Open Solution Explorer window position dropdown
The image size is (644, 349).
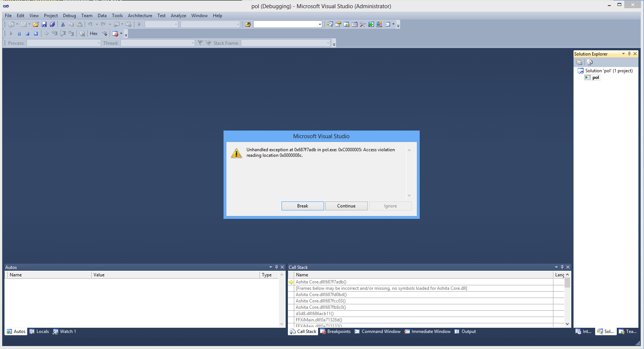coord(623,54)
